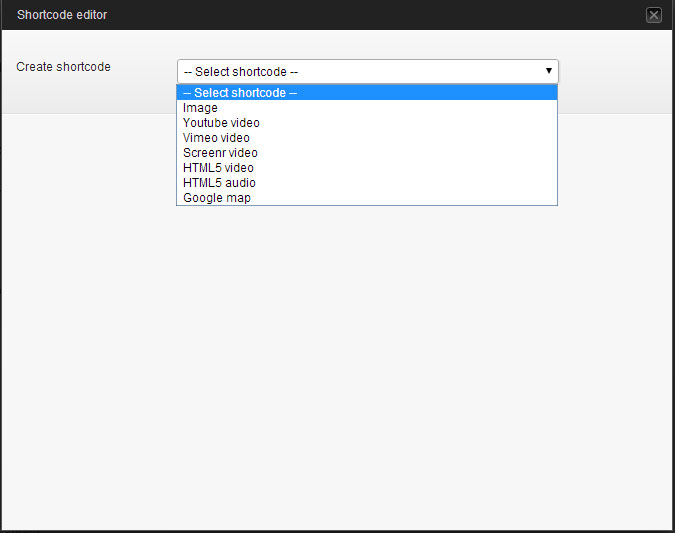Choose the highlighted '-- Select shortcode --' option
This screenshot has width=675, height=533.
(x=367, y=93)
